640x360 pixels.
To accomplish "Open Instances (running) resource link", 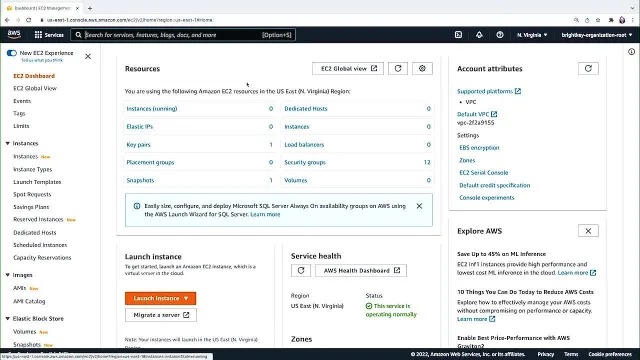I will click(x=152, y=109).
